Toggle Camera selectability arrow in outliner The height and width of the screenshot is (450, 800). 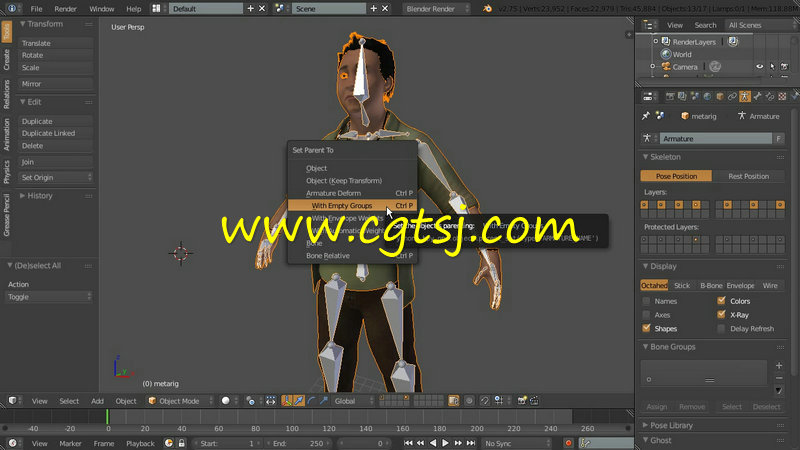pos(772,67)
